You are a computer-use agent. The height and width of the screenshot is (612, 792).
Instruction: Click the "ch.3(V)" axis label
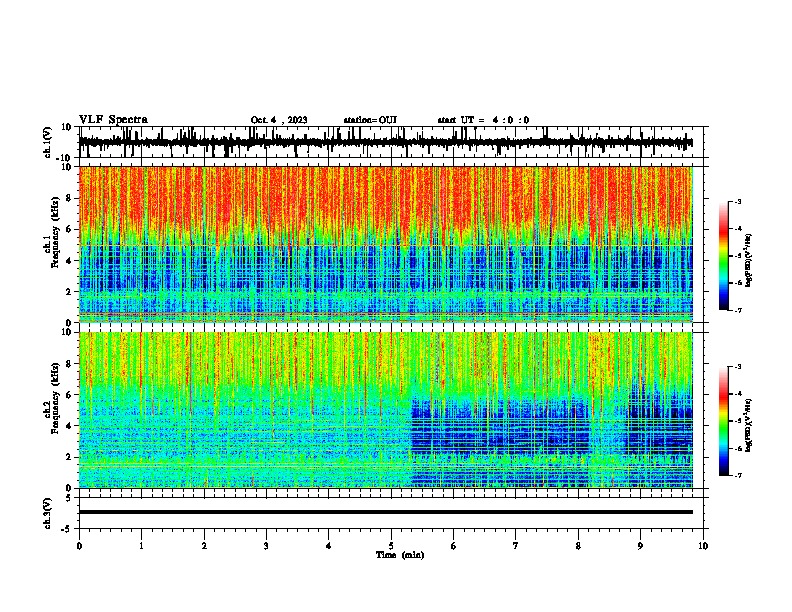(48, 513)
